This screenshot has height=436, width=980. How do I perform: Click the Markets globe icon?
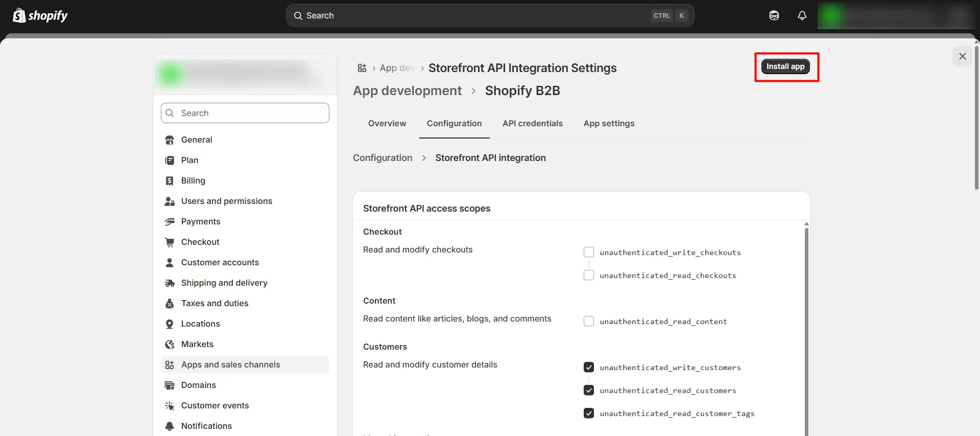tap(170, 345)
